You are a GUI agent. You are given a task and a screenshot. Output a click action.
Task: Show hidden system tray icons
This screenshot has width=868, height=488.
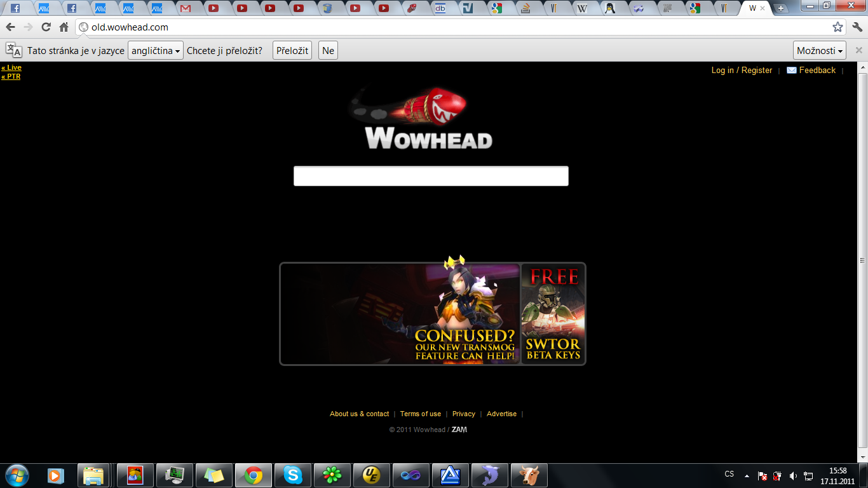(x=747, y=475)
